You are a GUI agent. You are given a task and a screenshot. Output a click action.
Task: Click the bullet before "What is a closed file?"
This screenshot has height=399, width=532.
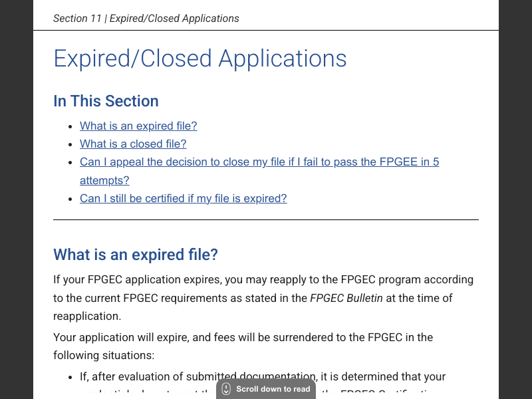(x=70, y=144)
